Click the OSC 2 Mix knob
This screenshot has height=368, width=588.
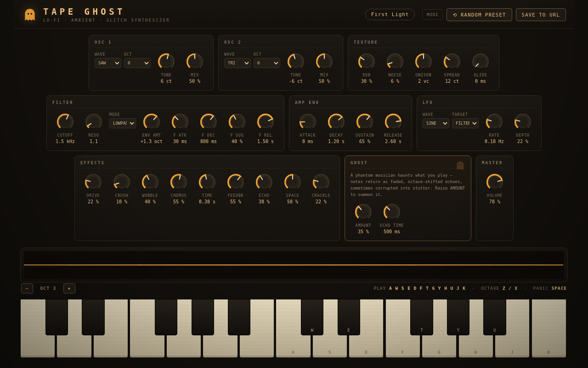(x=324, y=62)
